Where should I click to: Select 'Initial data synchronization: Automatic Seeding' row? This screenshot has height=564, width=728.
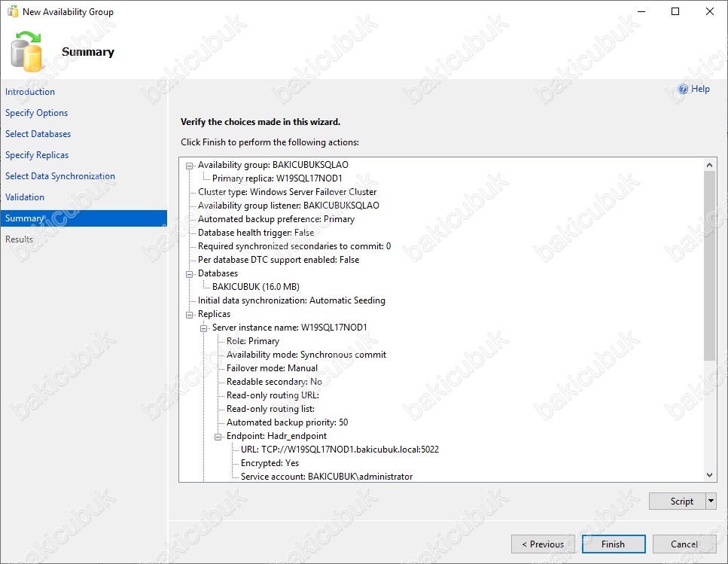(x=291, y=300)
